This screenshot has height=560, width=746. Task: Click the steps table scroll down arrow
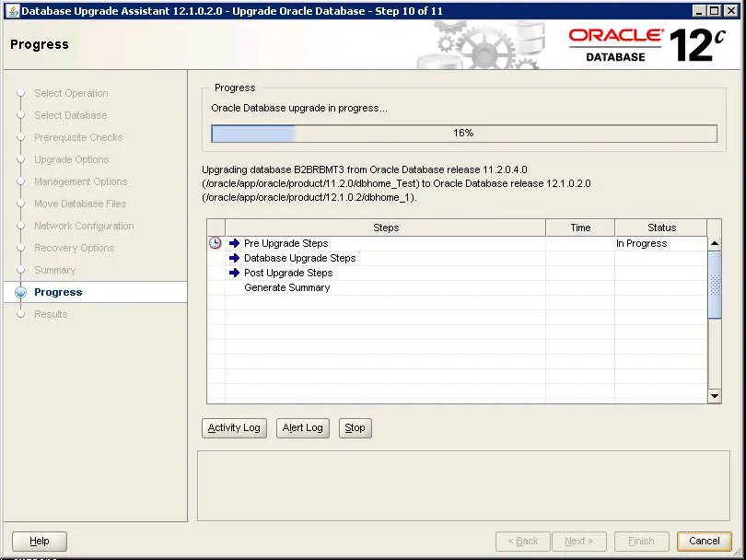tap(715, 396)
